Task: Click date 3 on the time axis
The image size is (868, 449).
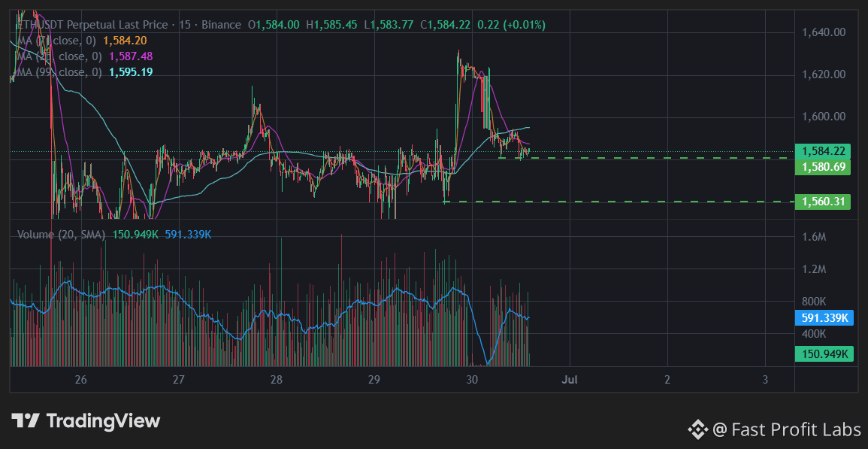Action: point(765,380)
